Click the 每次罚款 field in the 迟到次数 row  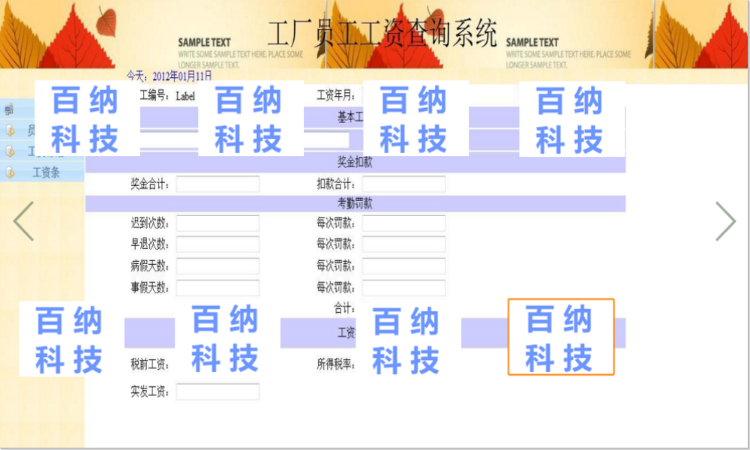tap(404, 223)
